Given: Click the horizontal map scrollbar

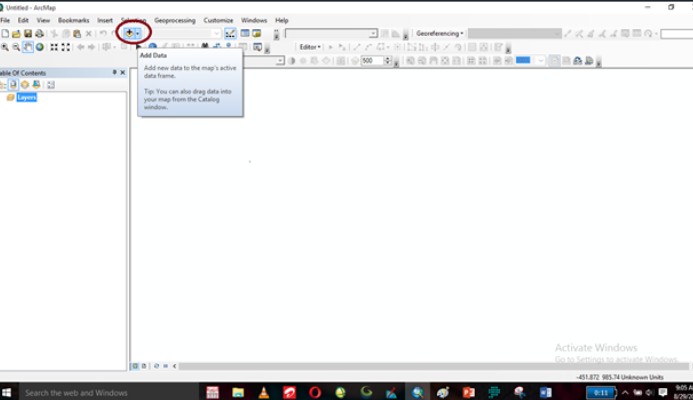Looking at the screenshot, I should (x=433, y=366).
